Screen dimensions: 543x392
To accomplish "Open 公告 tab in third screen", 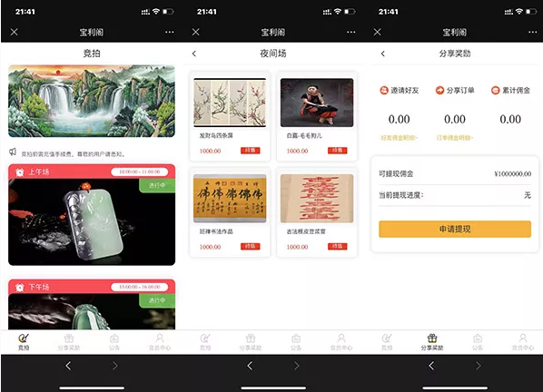I will coord(478,341).
